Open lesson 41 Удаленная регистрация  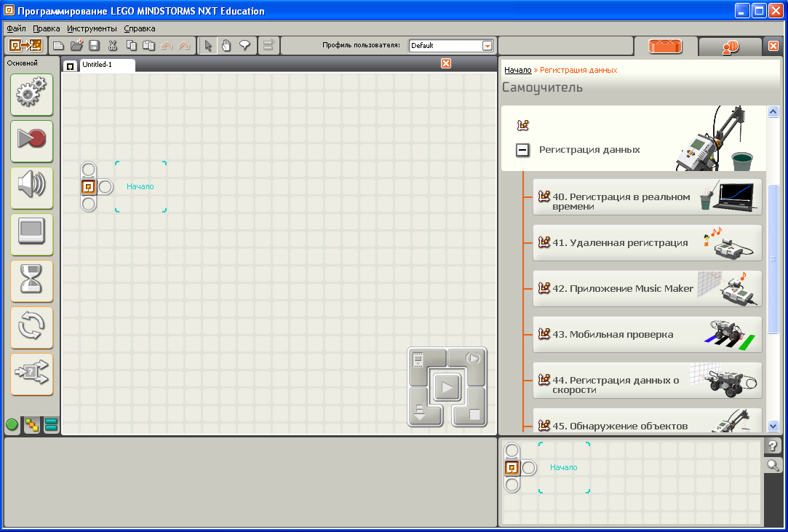[648, 243]
